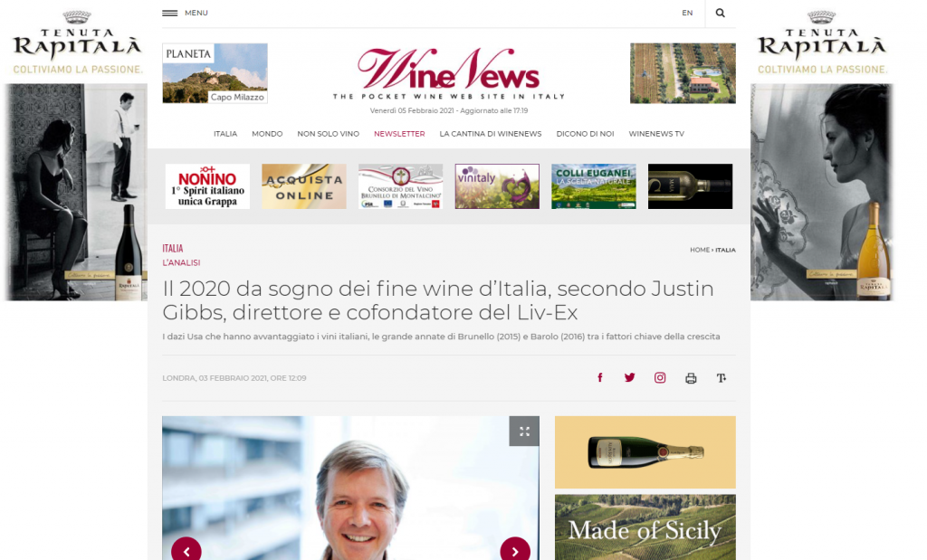Click the search magnifier icon

(720, 13)
